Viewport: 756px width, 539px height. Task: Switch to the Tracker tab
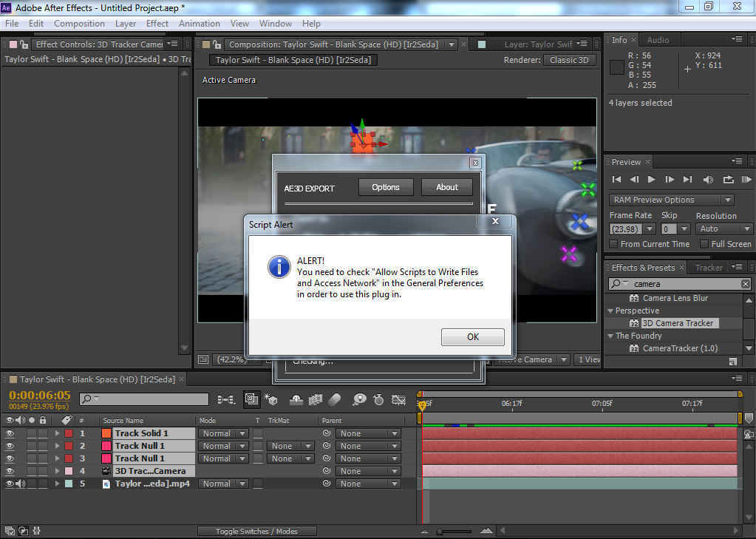click(x=709, y=268)
